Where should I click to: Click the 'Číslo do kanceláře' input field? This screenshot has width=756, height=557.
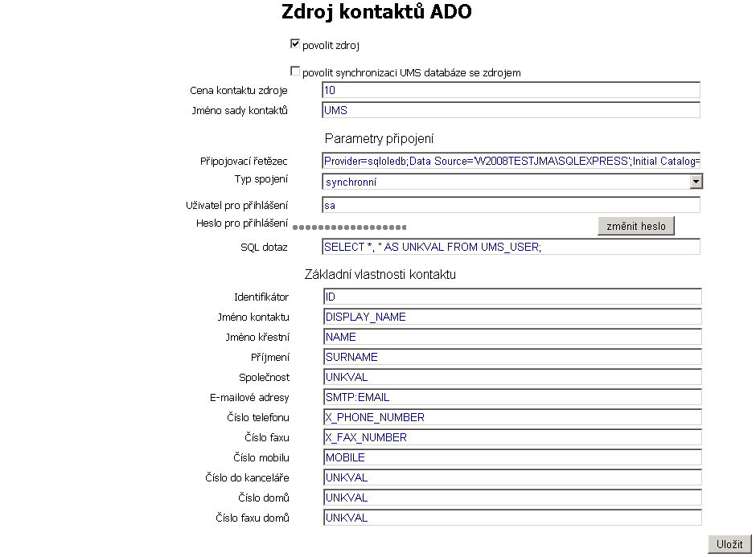[x=512, y=477]
